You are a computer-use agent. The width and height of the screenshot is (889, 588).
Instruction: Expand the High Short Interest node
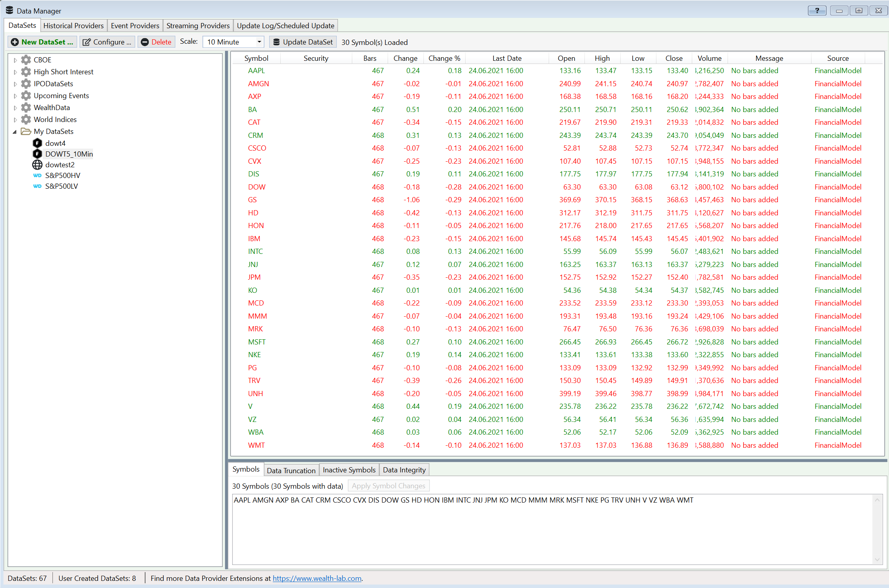pos(15,72)
